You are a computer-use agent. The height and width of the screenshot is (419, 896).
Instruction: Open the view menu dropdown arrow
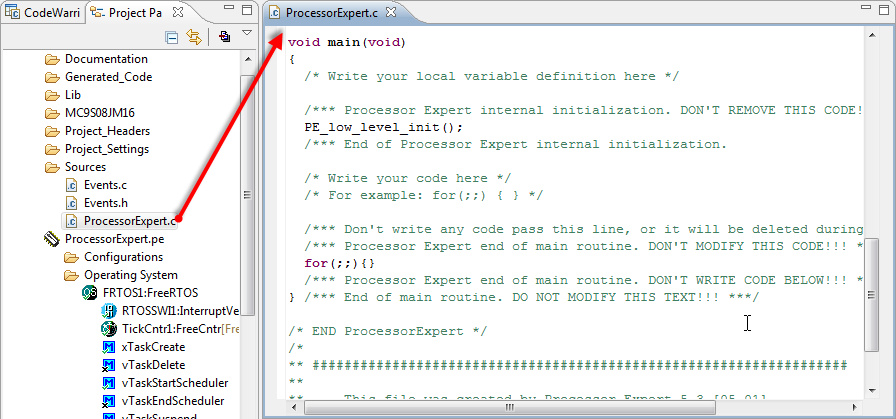[x=247, y=34]
